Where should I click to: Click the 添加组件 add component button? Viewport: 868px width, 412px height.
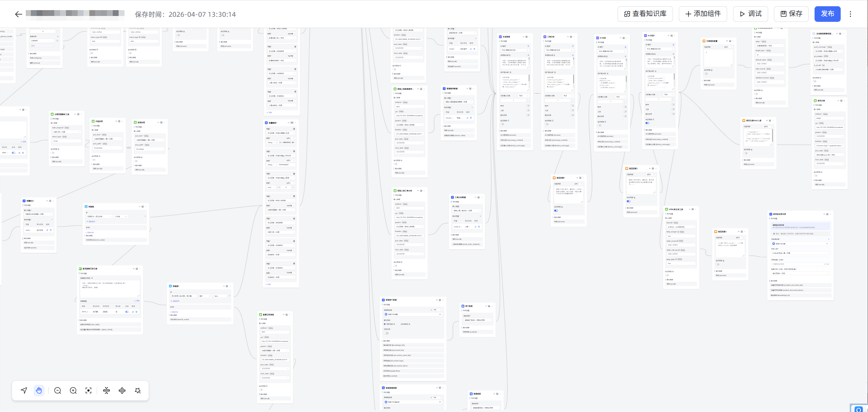tap(703, 14)
